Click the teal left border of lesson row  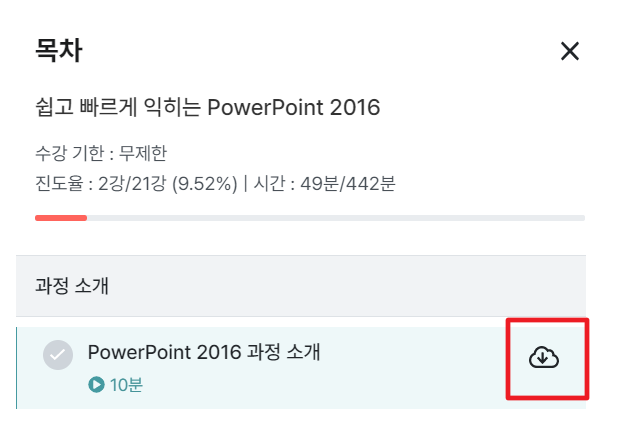click(17, 368)
